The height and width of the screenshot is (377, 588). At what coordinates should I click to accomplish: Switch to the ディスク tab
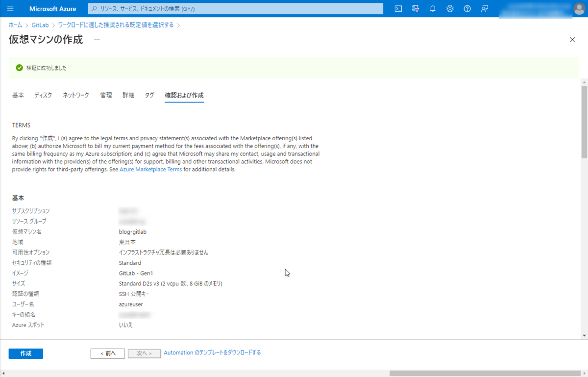(43, 95)
